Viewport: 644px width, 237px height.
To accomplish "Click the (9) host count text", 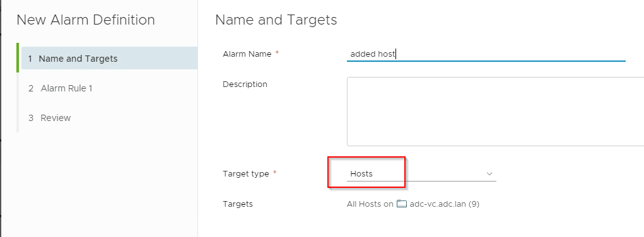I will (x=474, y=204).
